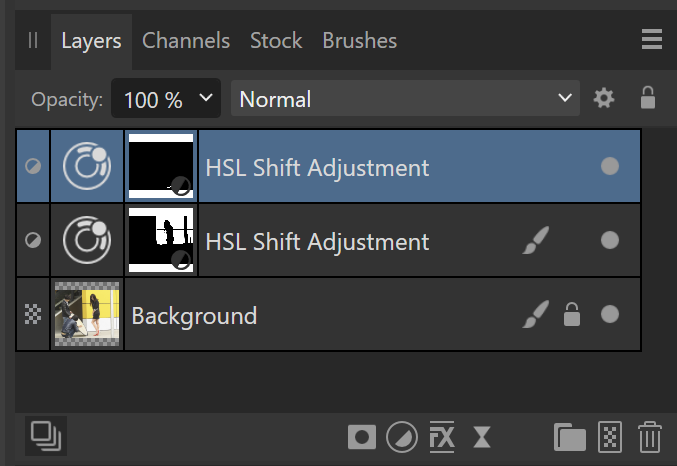Select the Background layer thumbnail
Screen dimensions: 677x466
tap(88, 315)
